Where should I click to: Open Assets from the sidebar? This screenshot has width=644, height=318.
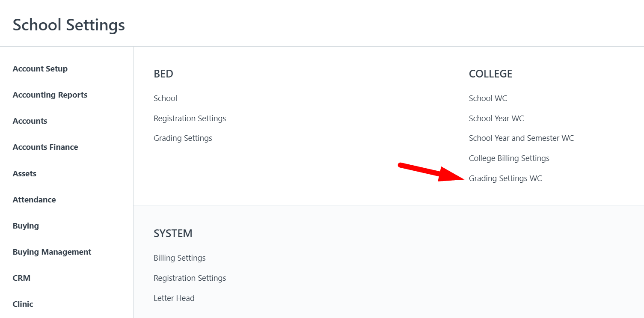(x=24, y=173)
